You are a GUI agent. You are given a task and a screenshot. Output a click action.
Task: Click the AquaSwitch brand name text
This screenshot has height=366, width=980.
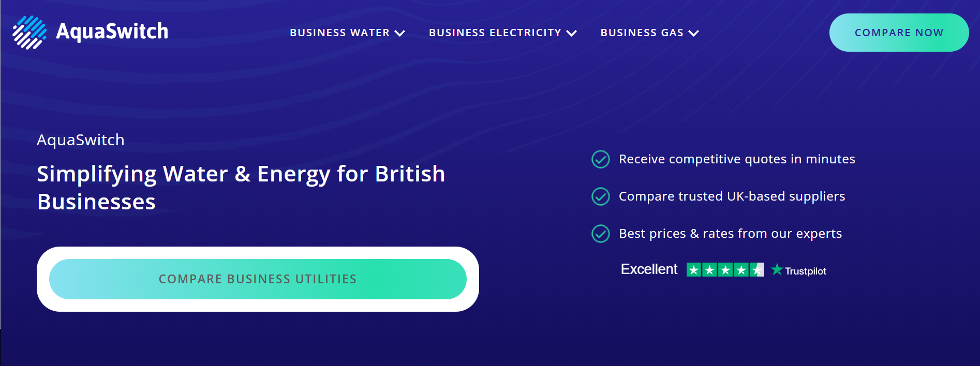(x=112, y=31)
